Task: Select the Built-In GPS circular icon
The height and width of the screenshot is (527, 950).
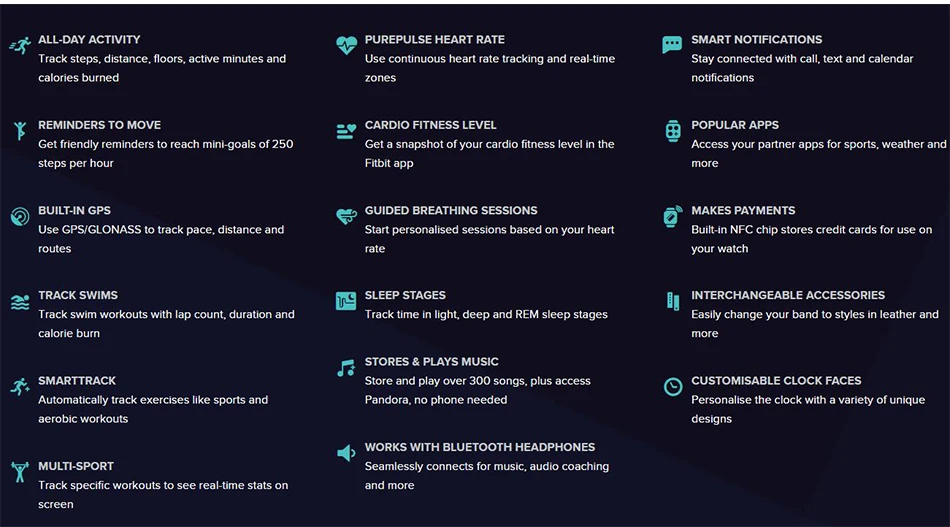Action: (x=20, y=216)
